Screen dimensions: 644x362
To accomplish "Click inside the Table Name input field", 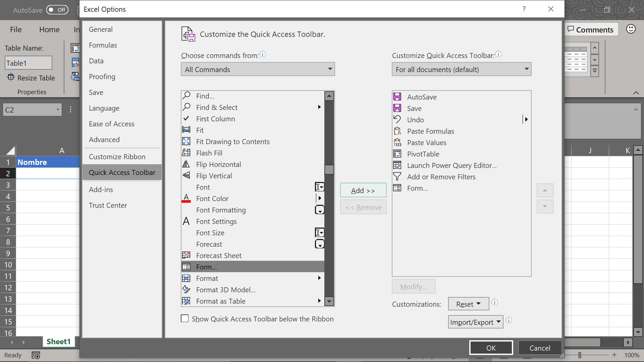I will coord(28,63).
